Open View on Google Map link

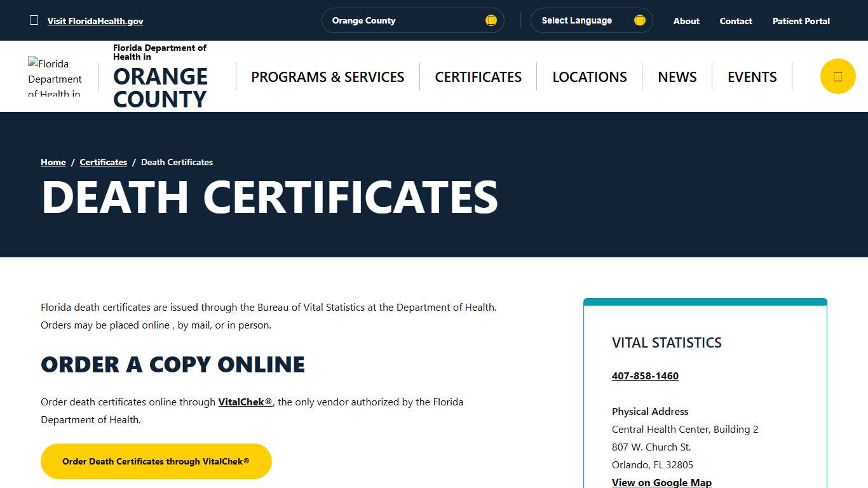point(661,482)
